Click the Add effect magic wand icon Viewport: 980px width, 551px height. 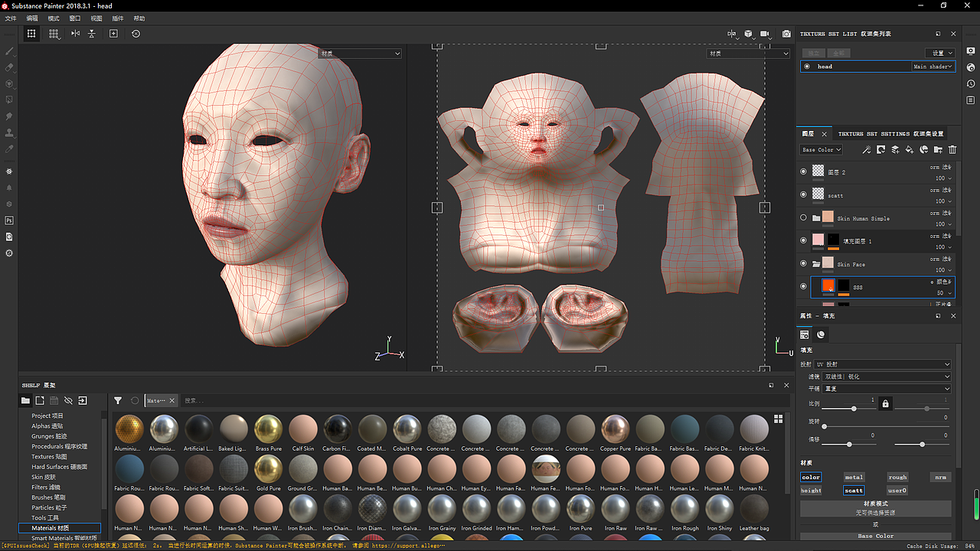coord(866,149)
